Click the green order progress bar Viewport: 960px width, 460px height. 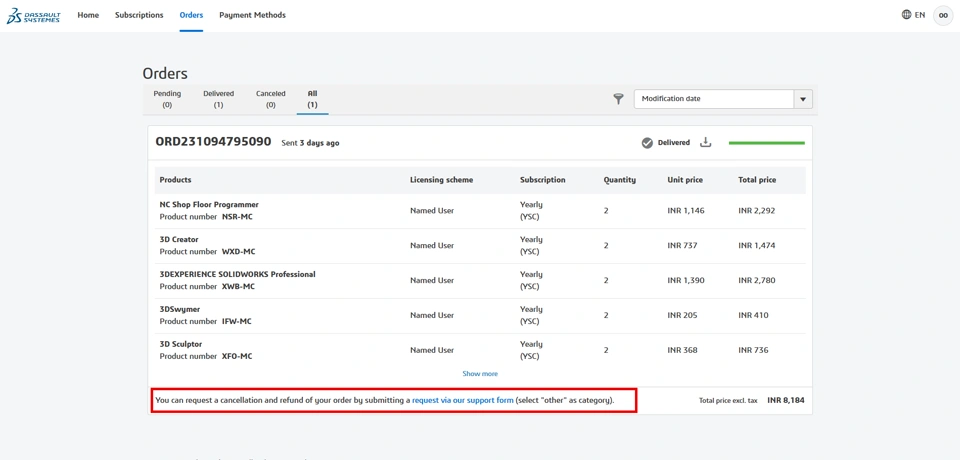[766, 143]
